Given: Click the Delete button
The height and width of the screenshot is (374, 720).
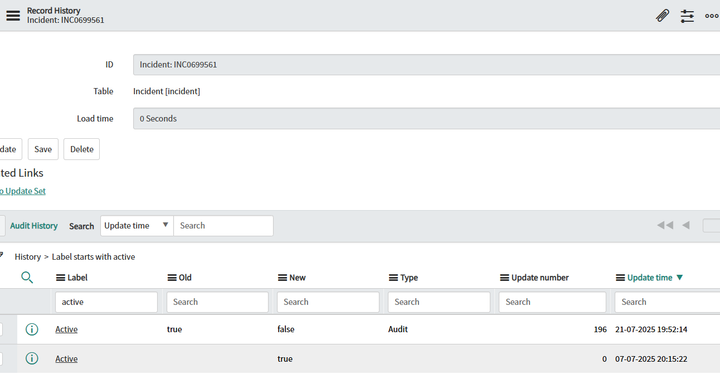Looking at the screenshot, I should click(82, 149).
